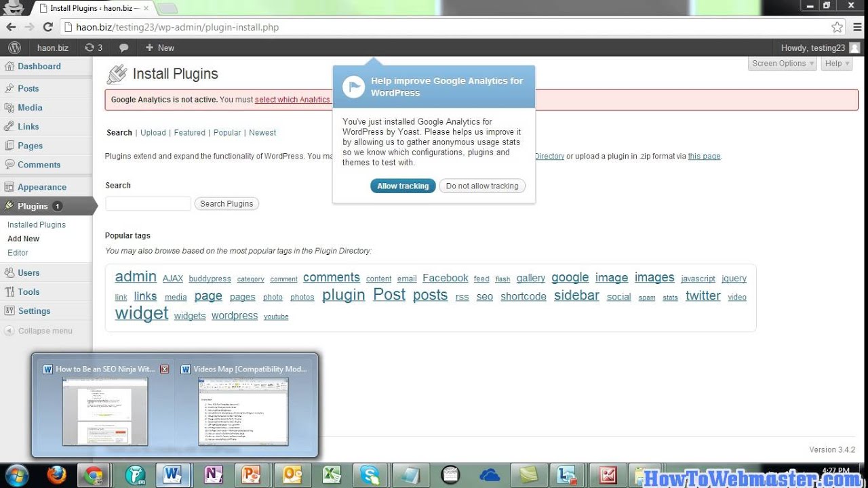Screen dimensions: 868x488
Task: Open the Chrome wrench menu
Action: 857,27
